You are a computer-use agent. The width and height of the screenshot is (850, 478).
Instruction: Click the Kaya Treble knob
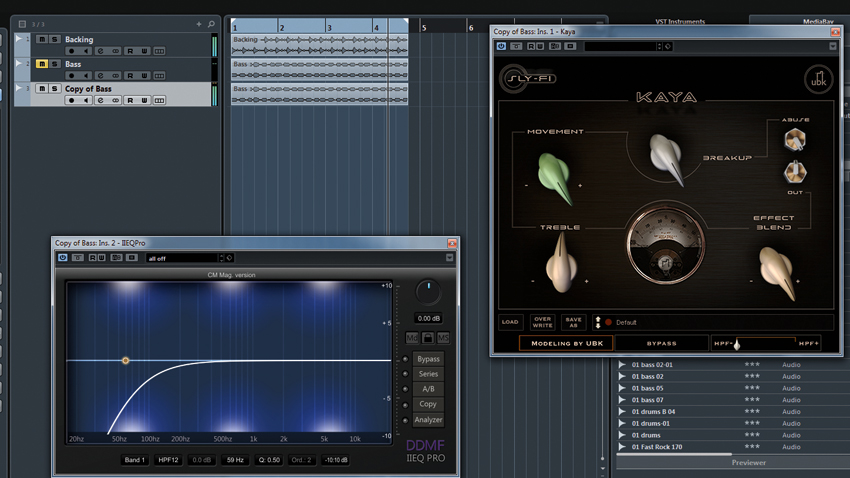click(x=561, y=264)
